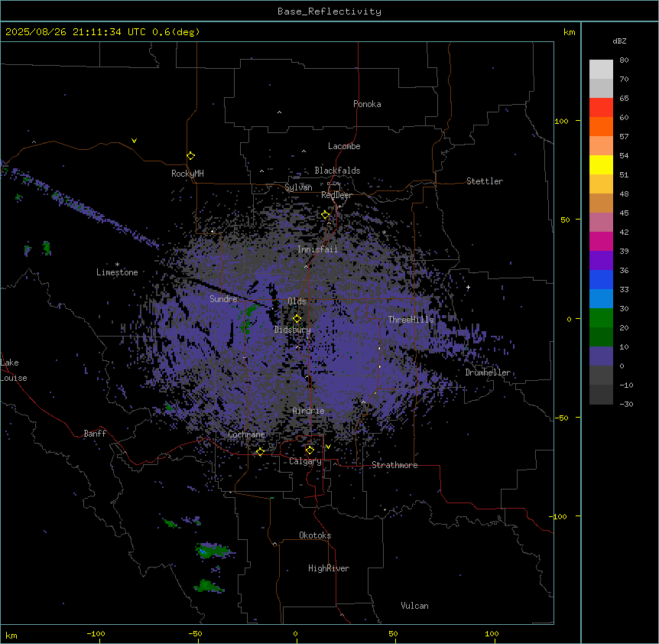Click the Olds town label

pos(297,301)
